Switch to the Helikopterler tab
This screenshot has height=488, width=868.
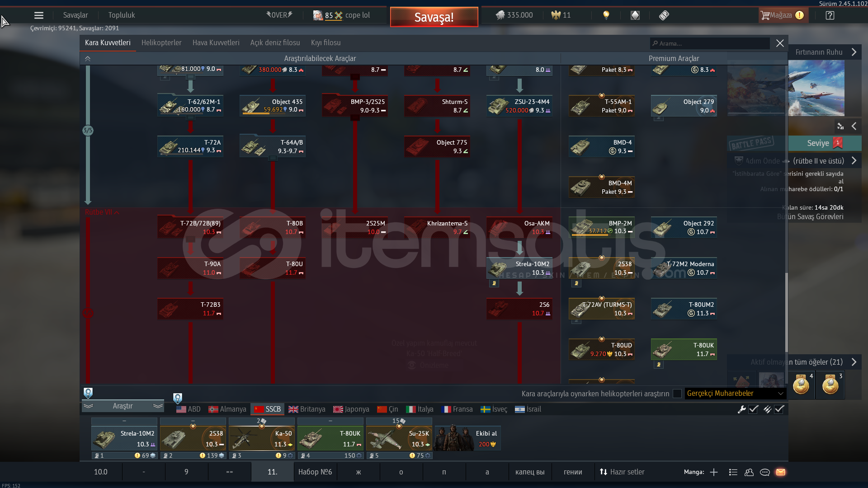point(161,43)
